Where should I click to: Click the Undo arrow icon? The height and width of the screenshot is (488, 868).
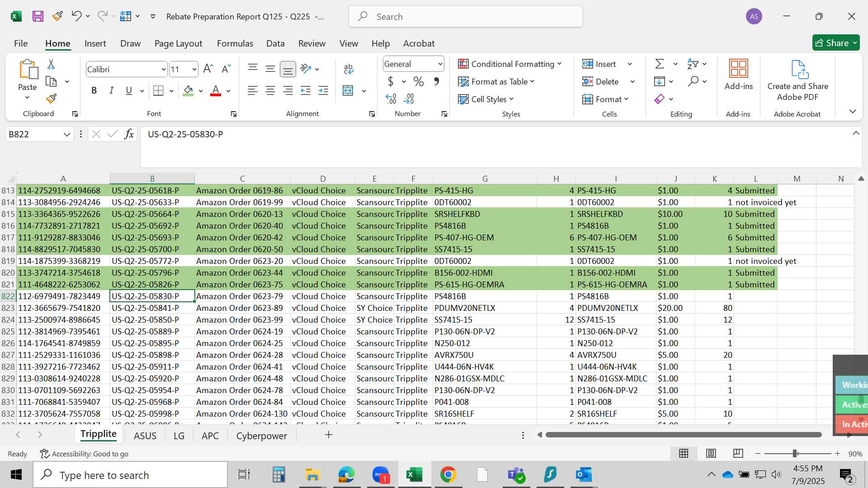pyautogui.click(x=76, y=16)
